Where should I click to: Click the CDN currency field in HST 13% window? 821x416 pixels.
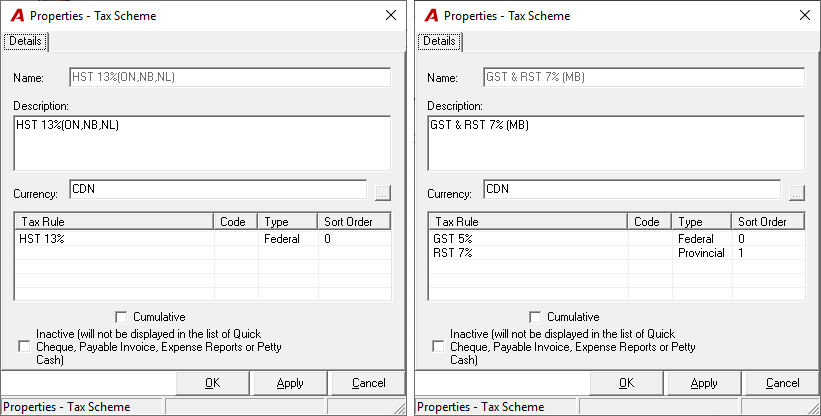[x=218, y=189]
